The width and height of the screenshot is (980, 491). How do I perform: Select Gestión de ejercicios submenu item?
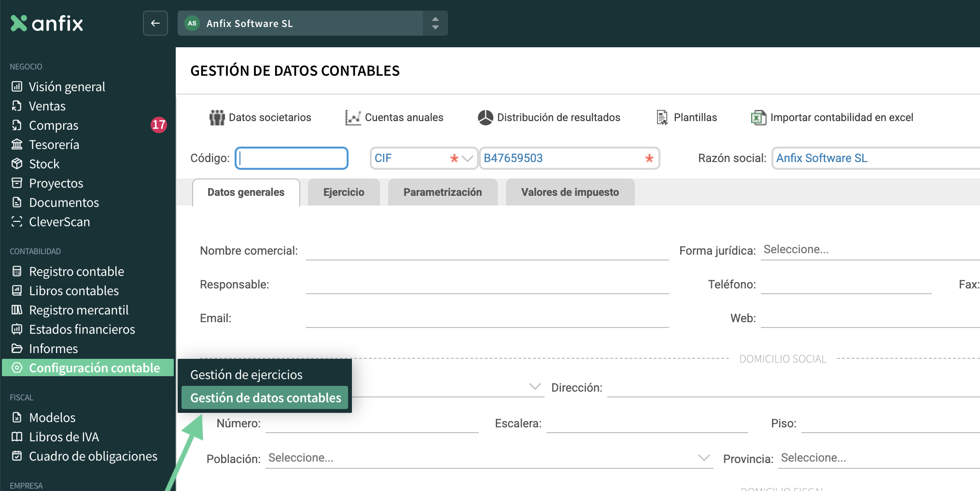[246, 375]
